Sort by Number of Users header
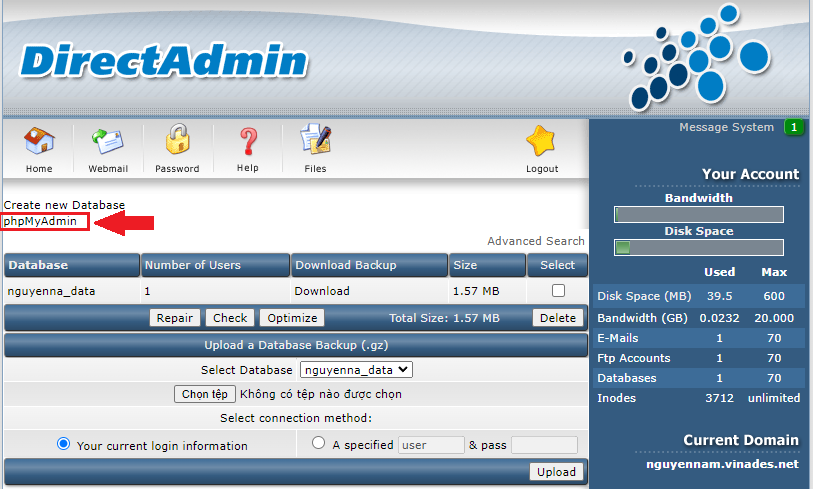813x489 pixels. tap(215, 265)
